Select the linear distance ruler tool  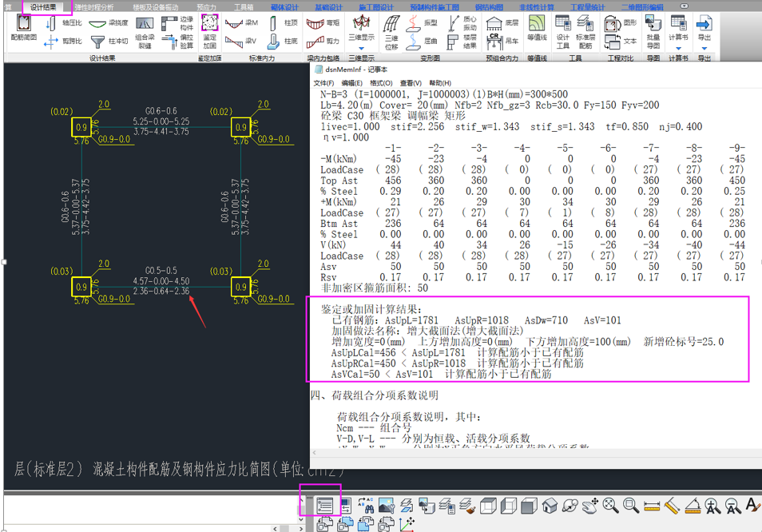pyautogui.click(x=651, y=506)
